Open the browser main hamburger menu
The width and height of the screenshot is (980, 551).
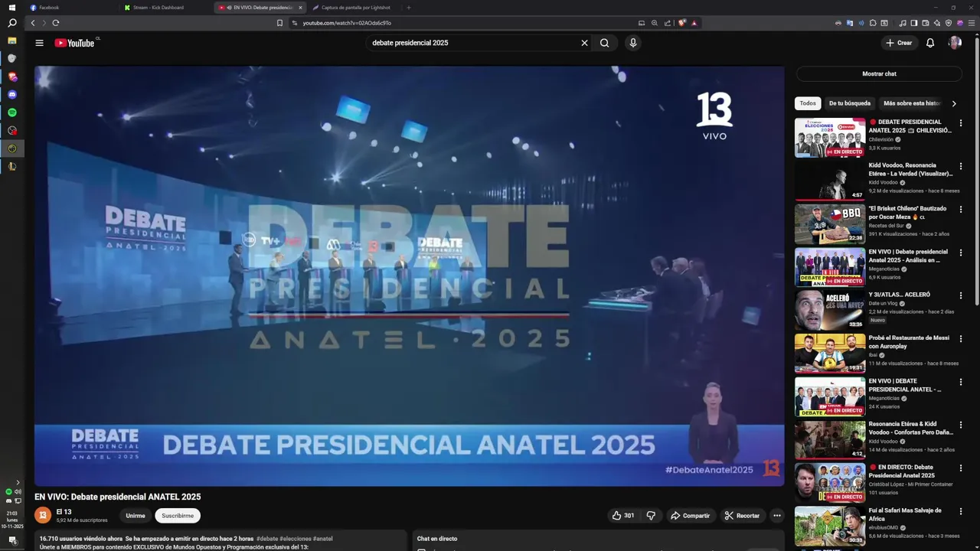972,23
